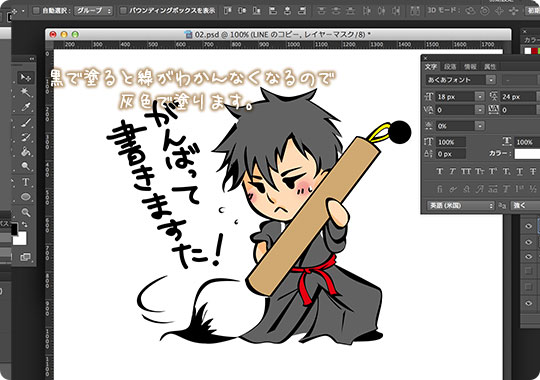540x380 pixels.
Task: Select the Move tool in toolbox
Action: click(25, 78)
